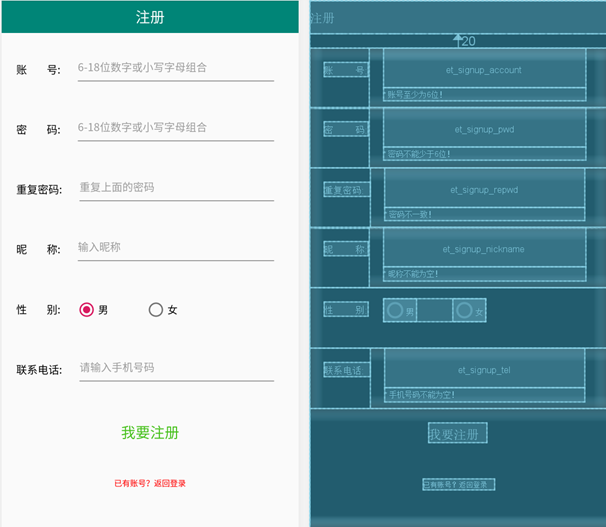Screen dimensions: 606x527
Task: Select the 男 gender radio button
Action: pyautogui.click(x=94, y=310)
